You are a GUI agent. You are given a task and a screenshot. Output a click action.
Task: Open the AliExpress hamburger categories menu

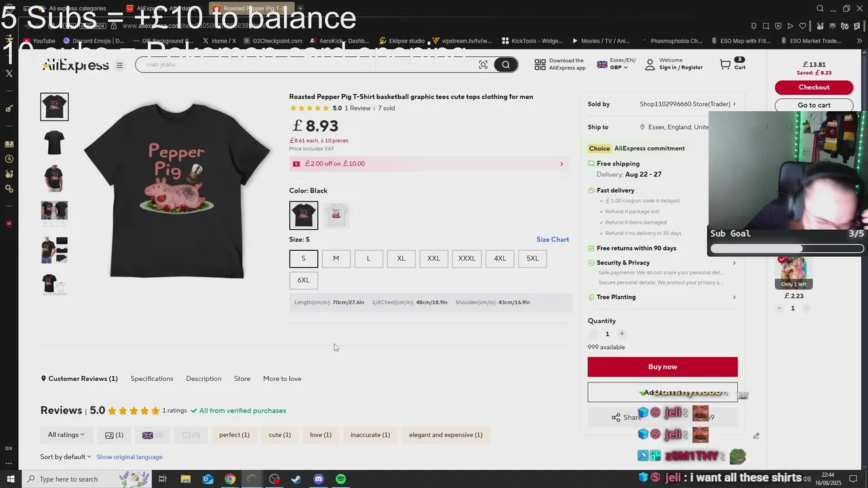click(119, 65)
